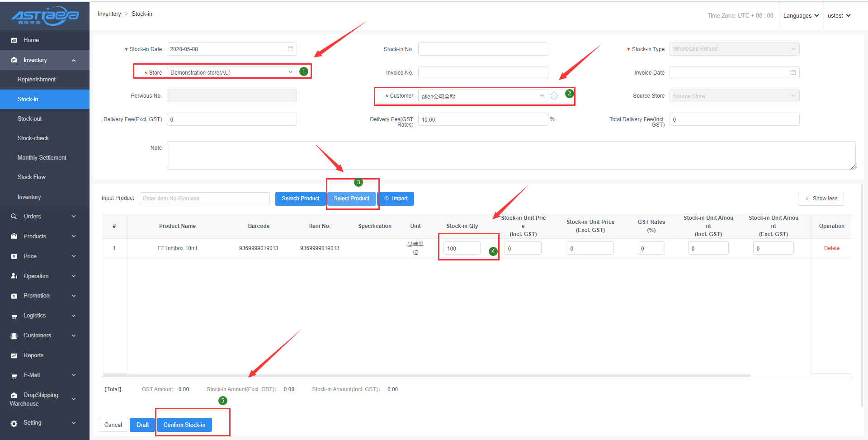
Task: Click the Select Product button
Action: [351, 199]
